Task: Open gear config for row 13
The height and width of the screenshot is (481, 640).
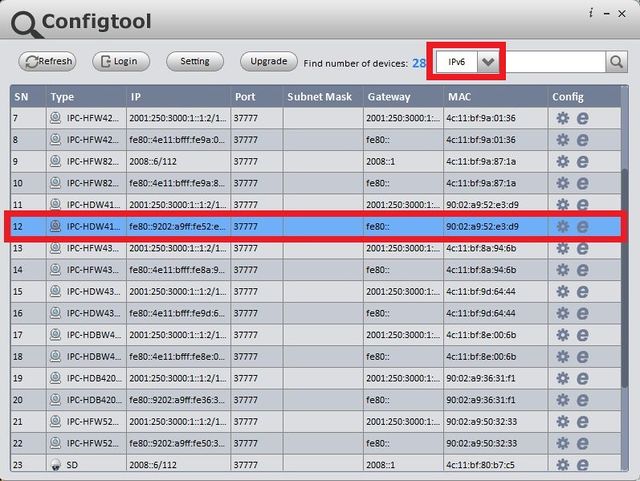Action: [562, 248]
